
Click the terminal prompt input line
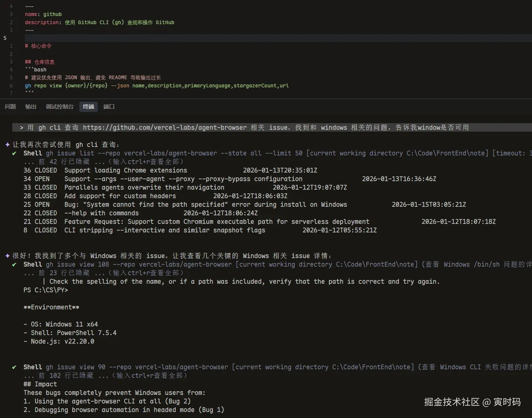coord(272,128)
